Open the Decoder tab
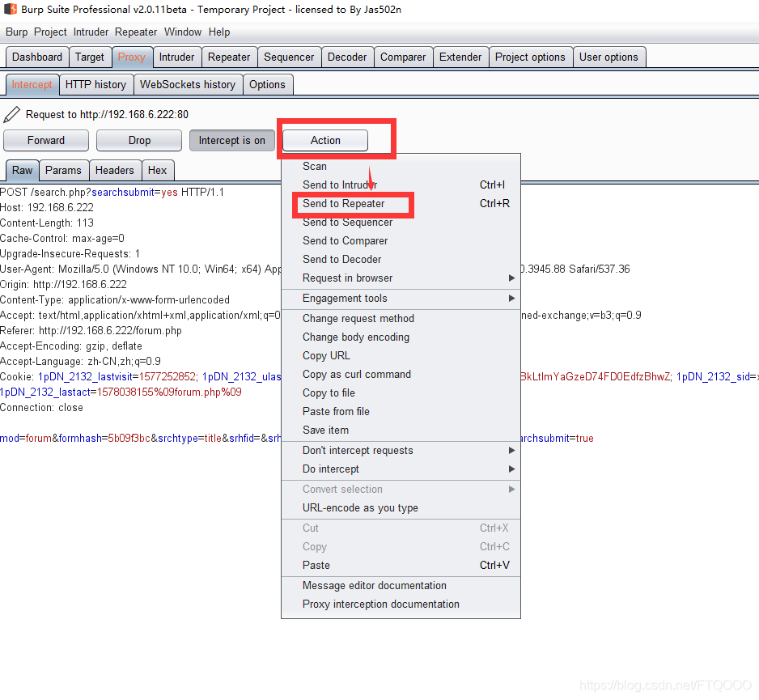Screen dimensions: 759x700 click(x=347, y=57)
